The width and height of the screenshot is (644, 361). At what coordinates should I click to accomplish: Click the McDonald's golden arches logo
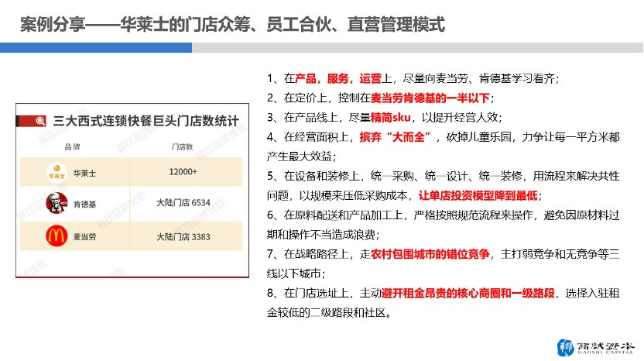(x=57, y=236)
